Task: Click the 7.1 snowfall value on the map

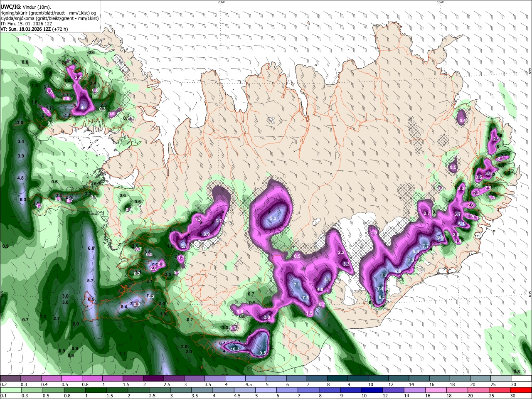Action: [x=297, y=285]
